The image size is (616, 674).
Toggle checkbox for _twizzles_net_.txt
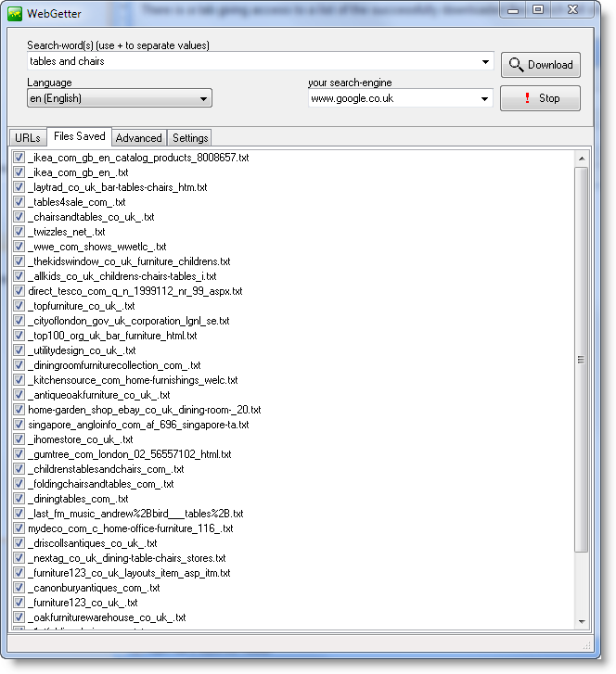pos(19,232)
